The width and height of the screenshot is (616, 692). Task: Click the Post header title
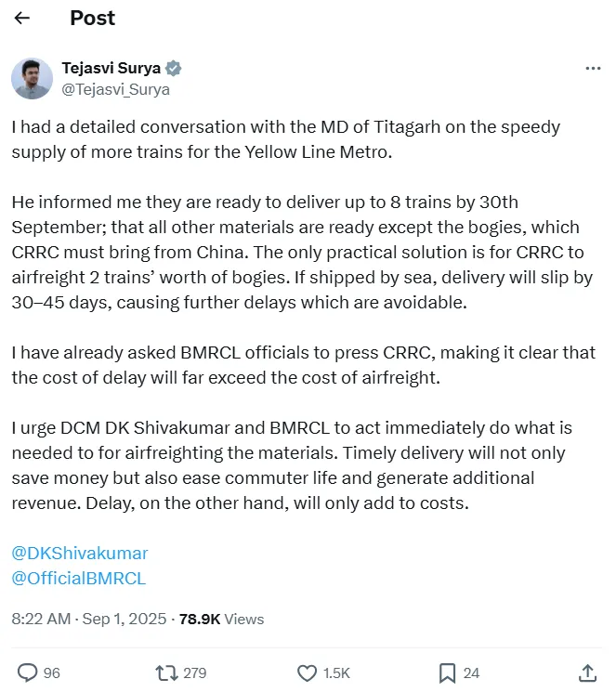click(93, 19)
